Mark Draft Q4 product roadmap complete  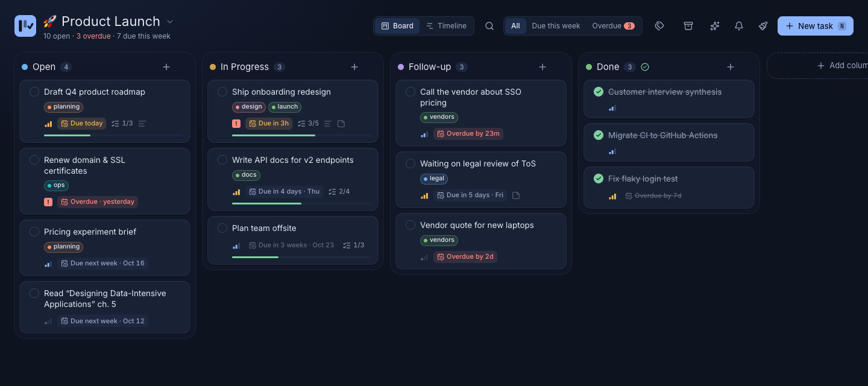click(34, 92)
